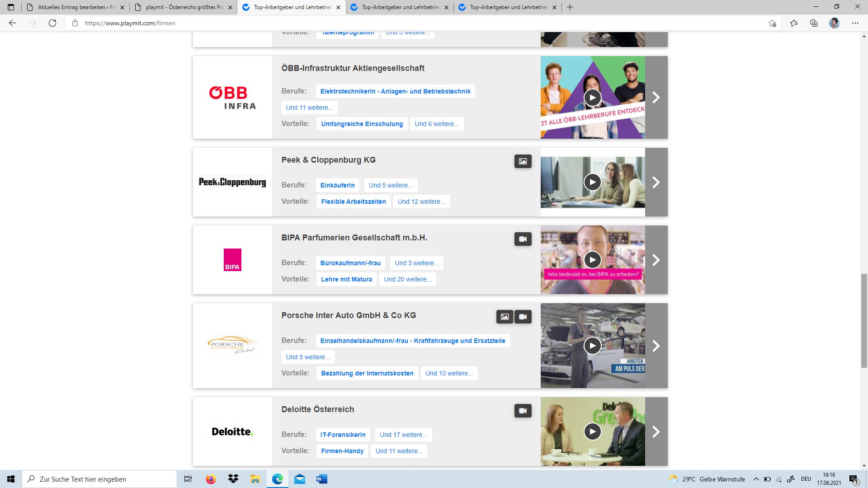Screen dimensions: 868x488
Task: Click the Windows taskbar search box
Action: coord(99,479)
